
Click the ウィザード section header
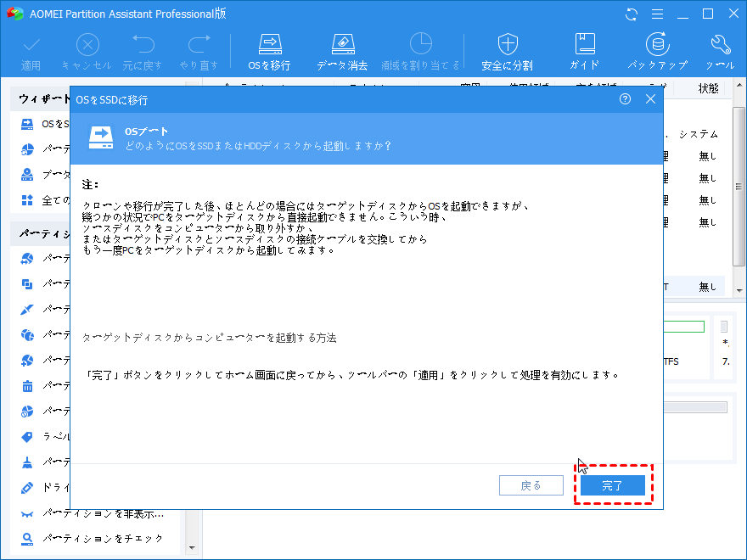coord(44,99)
